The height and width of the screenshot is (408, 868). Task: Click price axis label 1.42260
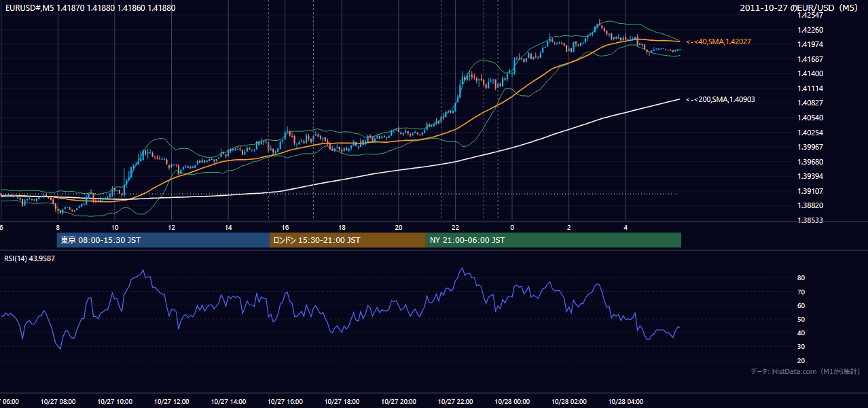[x=810, y=30]
